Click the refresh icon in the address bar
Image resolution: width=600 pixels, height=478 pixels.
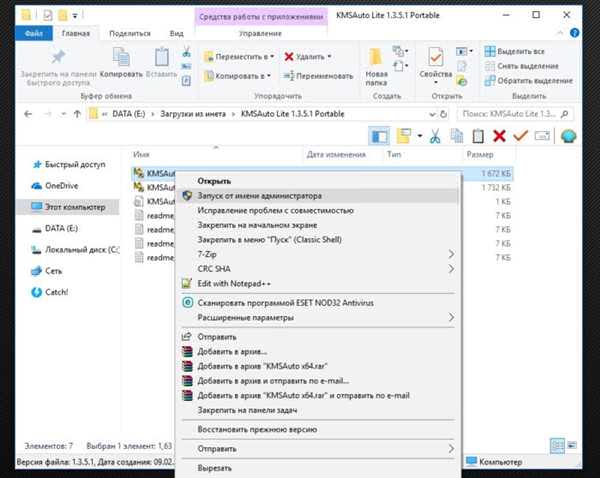[443, 114]
